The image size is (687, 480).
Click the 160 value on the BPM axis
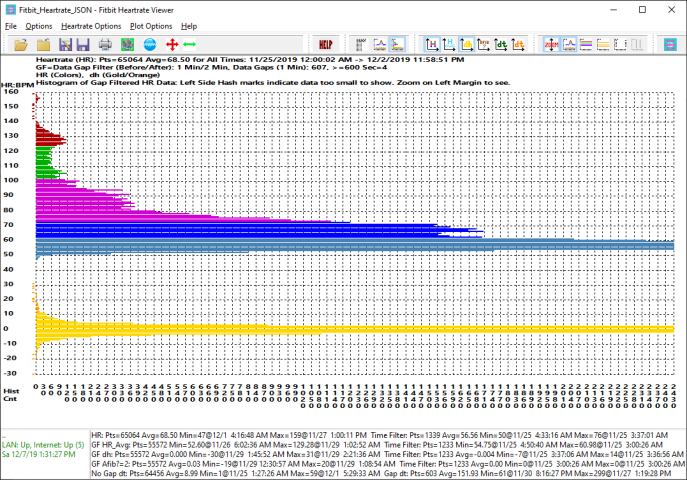[x=11, y=92]
